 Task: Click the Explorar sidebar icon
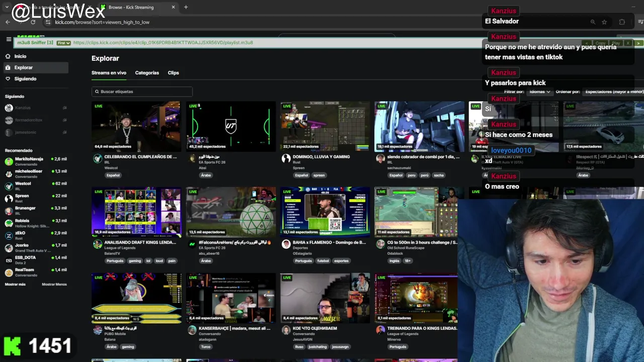8,67
